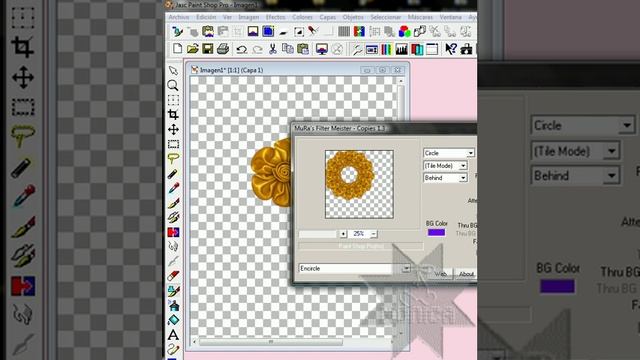This screenshot has height=360, width=640.
Task: Open the Behind dropdown
Action: tap(463, 178)
